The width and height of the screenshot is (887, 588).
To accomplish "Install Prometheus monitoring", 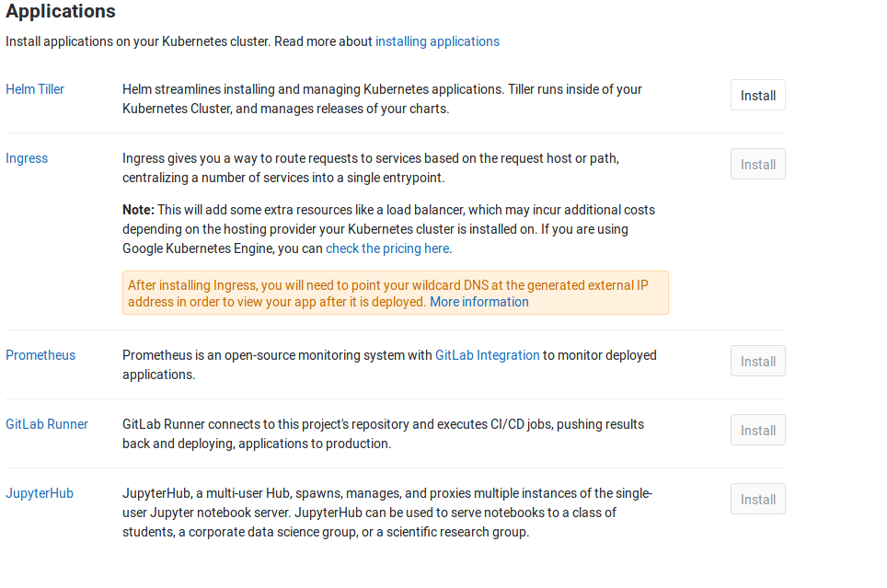I will click(756, 361).
